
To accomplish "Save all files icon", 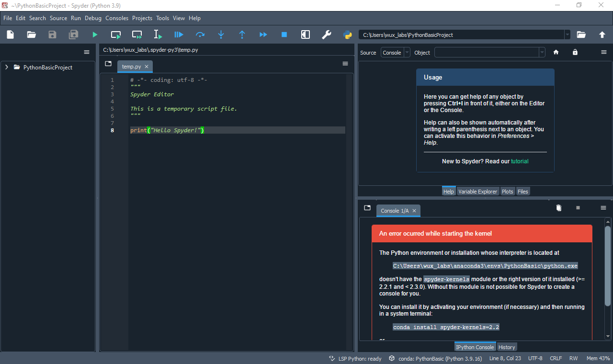I will (x=74, y=34).
